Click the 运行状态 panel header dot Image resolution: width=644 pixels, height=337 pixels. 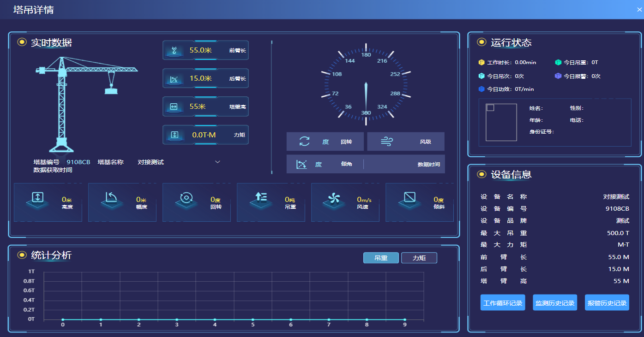click(481, 42)
